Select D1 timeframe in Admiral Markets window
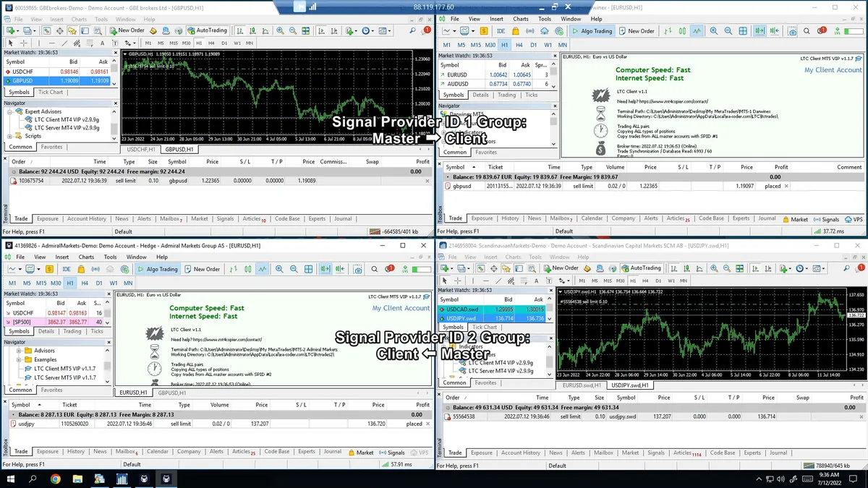This screenshot has width=868, height=488. [99, 283]
